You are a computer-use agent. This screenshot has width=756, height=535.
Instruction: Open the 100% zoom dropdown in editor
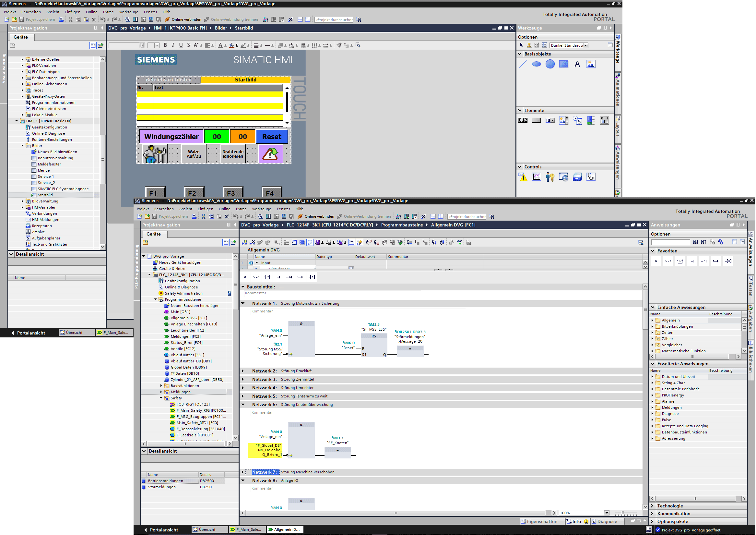coord(606,513)
